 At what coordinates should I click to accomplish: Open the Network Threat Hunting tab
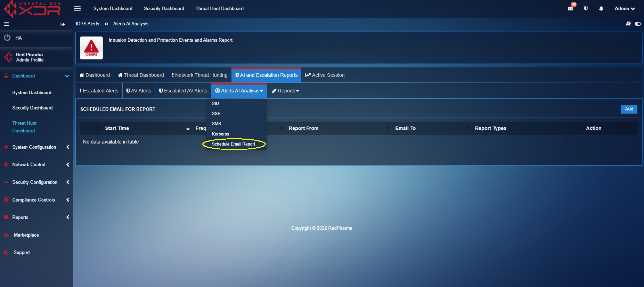coord(200,75)
